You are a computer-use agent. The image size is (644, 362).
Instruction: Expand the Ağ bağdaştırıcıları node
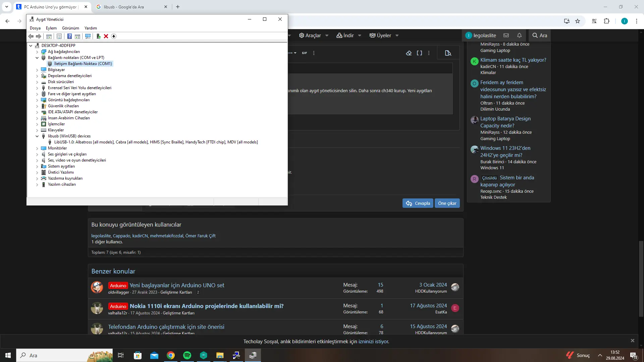click(x=37, y=52)
